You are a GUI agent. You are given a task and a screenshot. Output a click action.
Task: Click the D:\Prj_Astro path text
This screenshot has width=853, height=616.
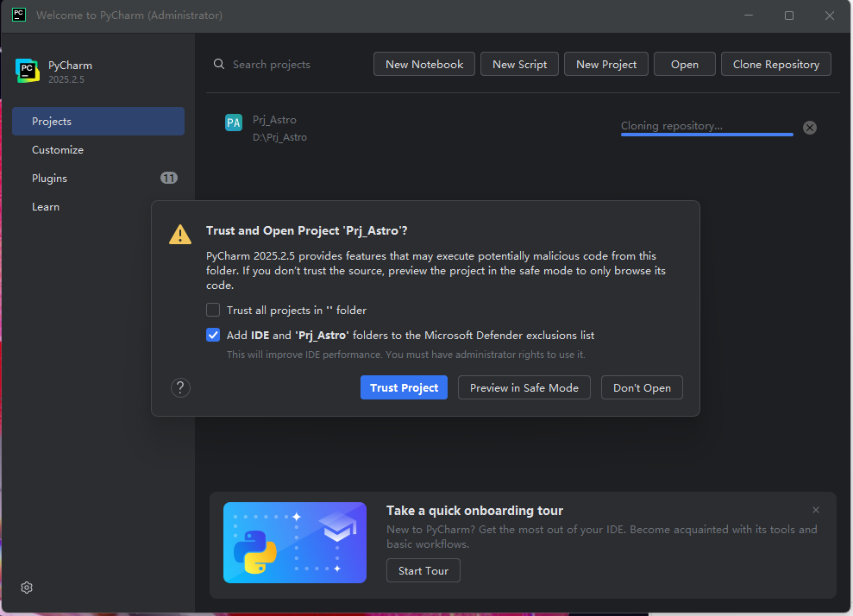(x=279, y=137)
